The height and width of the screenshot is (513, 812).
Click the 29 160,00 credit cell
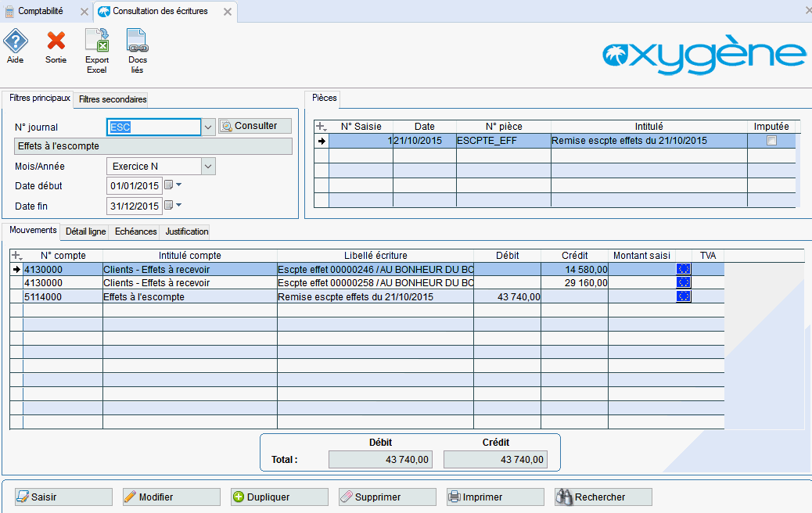574,282
